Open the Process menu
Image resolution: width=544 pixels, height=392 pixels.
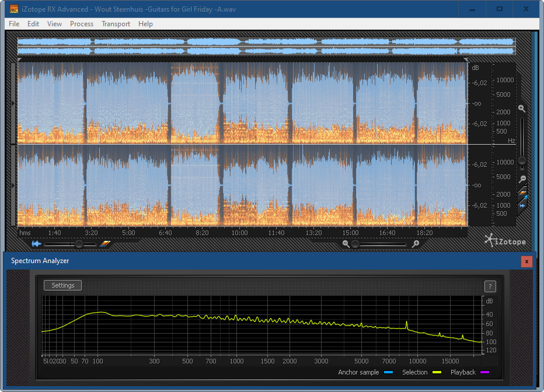coord(82,24)
